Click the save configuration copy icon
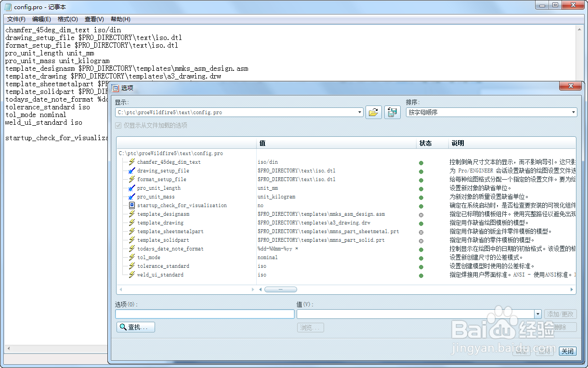The image size is (588, 368). pyautogui.click(x=392, y=112)
